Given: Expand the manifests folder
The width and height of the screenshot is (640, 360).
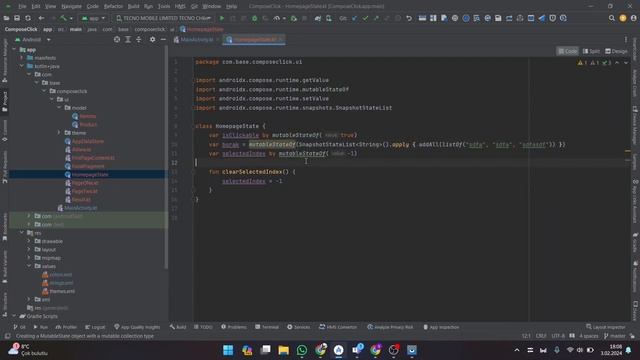Looking at the screenshot, I should click(22, 58).
